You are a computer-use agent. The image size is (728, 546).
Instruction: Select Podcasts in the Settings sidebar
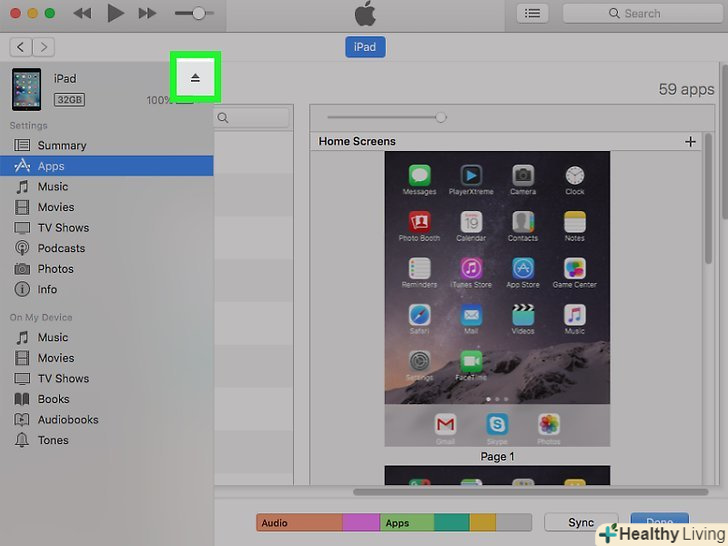click(x=61, y=248)
